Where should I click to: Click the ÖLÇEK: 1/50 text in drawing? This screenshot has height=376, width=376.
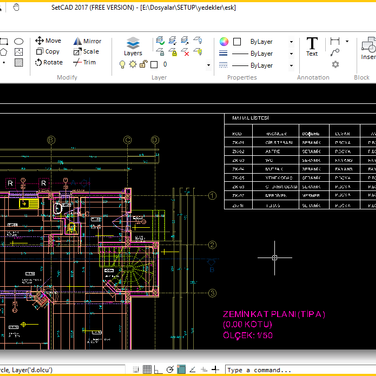tap(248, 335)
